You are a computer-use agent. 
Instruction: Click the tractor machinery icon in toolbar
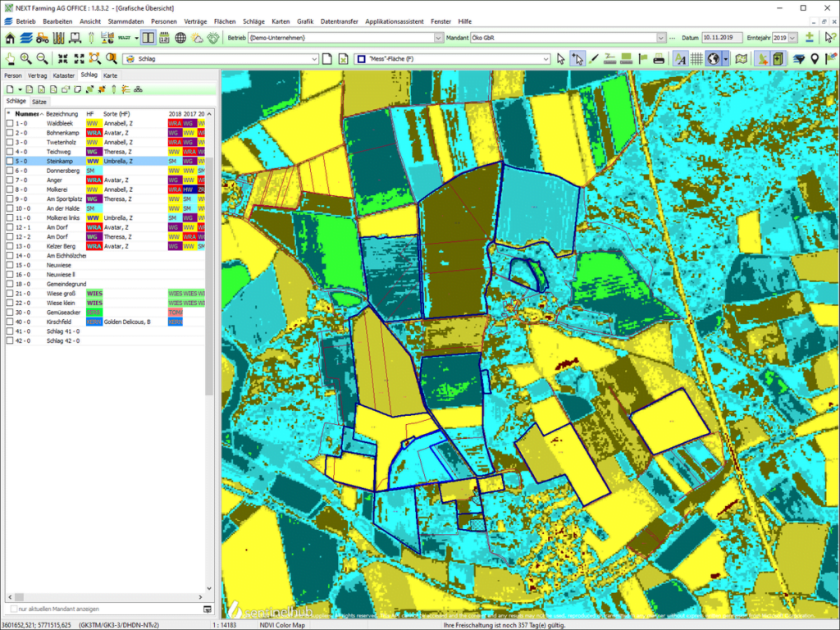point(41,37)
